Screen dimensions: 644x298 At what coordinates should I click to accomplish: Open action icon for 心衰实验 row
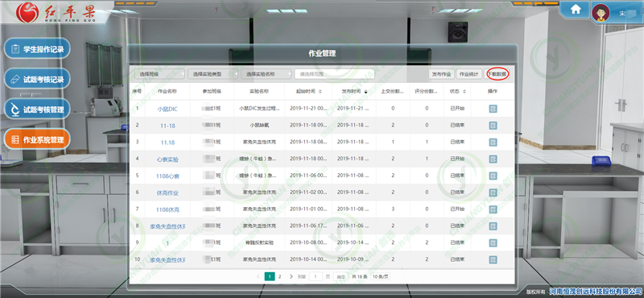[493, 159]
